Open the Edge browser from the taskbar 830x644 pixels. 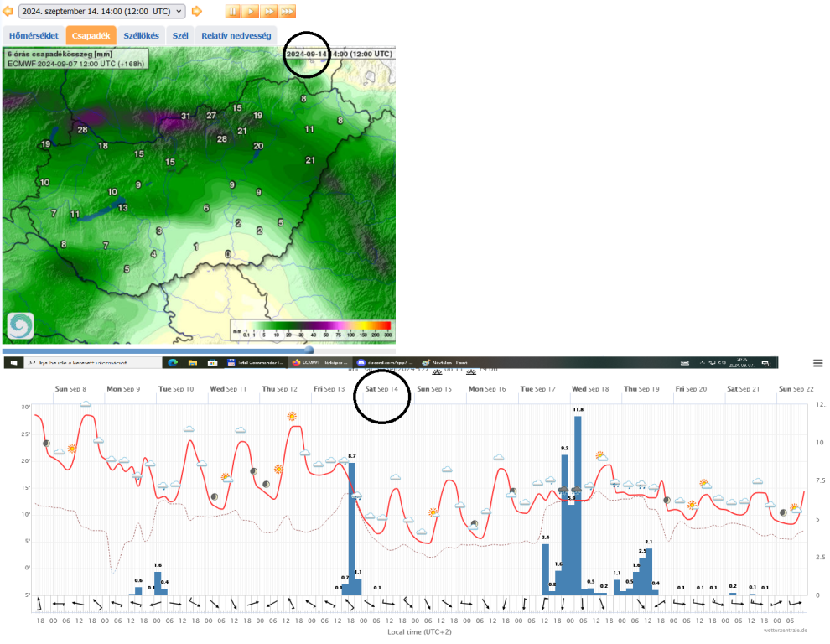173,363
